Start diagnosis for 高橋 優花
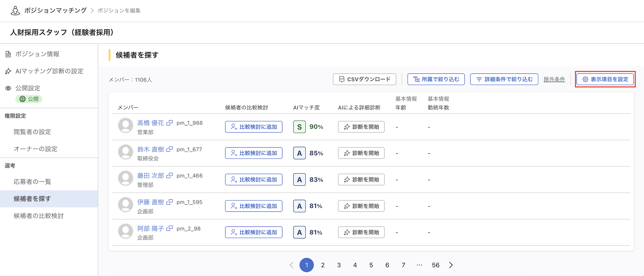 click(x=361, y=127)
